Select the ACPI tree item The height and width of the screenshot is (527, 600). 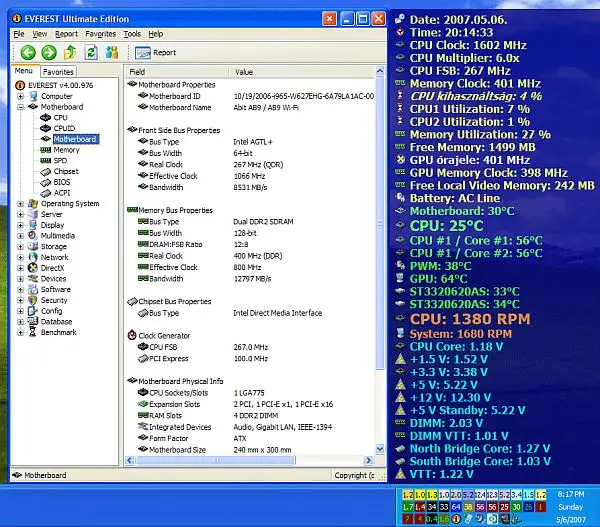click(62, 193)
